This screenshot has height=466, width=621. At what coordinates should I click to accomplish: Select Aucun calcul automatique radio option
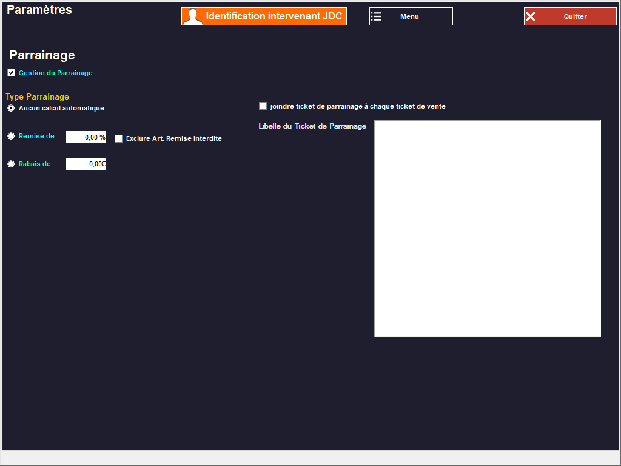pos(11,107)
